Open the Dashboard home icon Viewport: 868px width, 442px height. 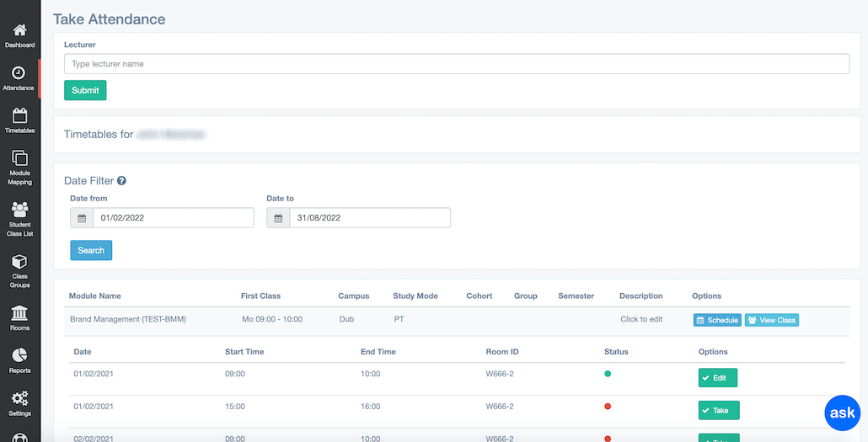(19, 31)
